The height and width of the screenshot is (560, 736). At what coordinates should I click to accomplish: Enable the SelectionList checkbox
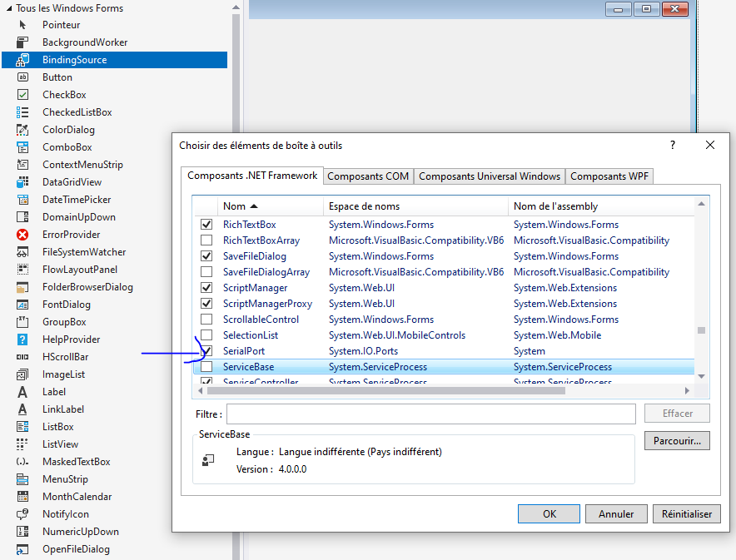pyautogui.click(x=206, y=335)
